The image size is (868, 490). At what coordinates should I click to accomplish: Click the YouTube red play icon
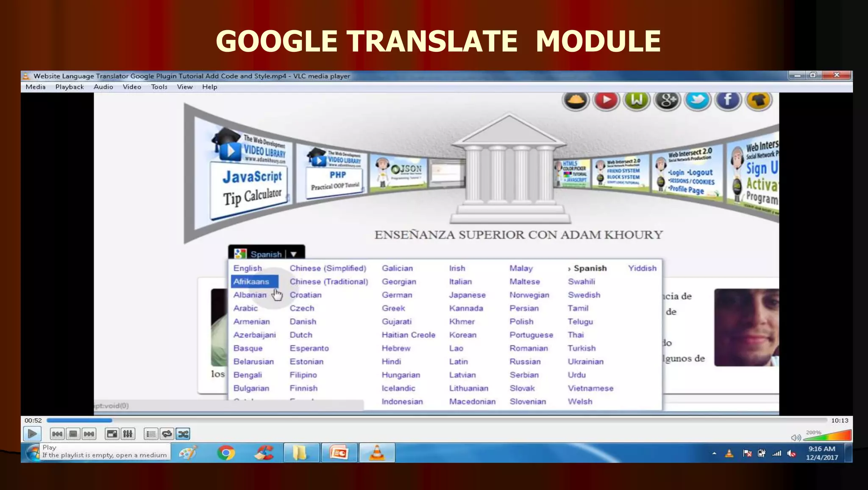click(x=606, y=101)
